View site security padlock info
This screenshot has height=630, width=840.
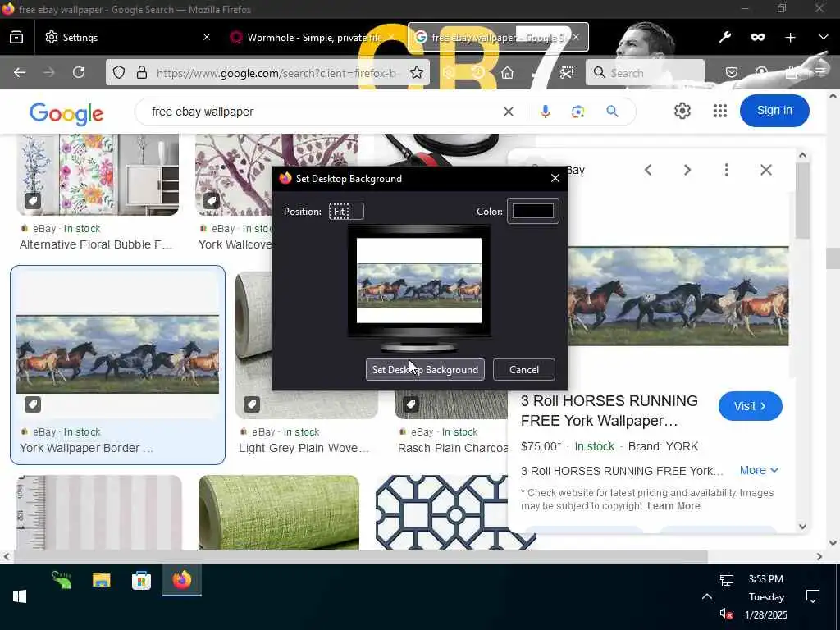(x=141, y=72)
